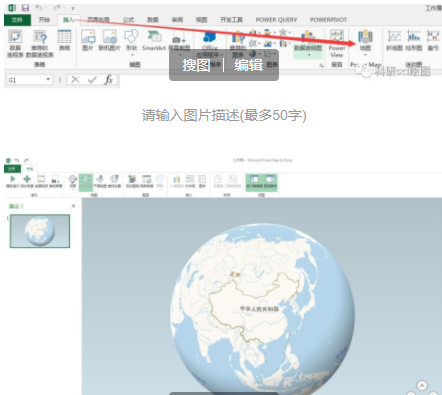Click the Redo arrow in Excel title bar
Viewport: 442px width, 395px height.
pyautogui.click(x=57, y=7)
